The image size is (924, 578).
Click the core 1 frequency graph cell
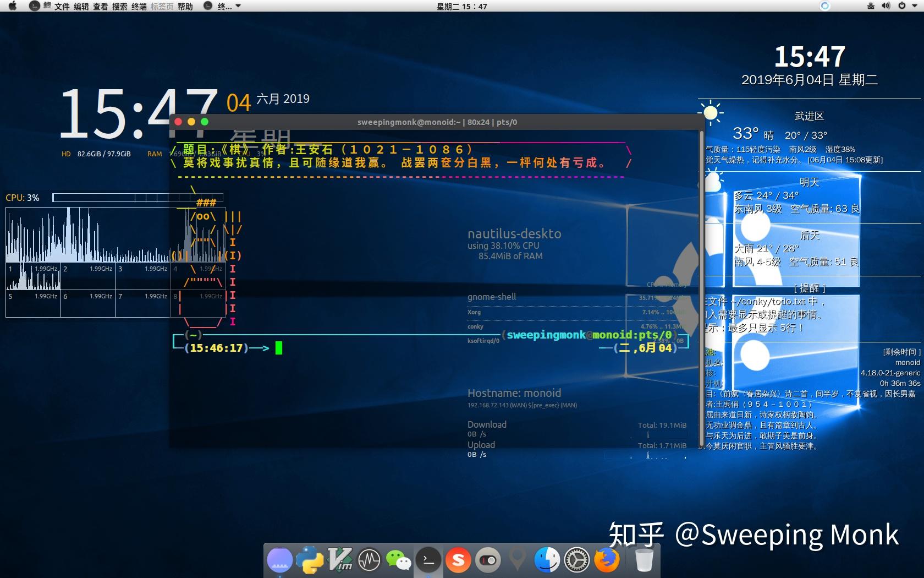tap(33, 276)
